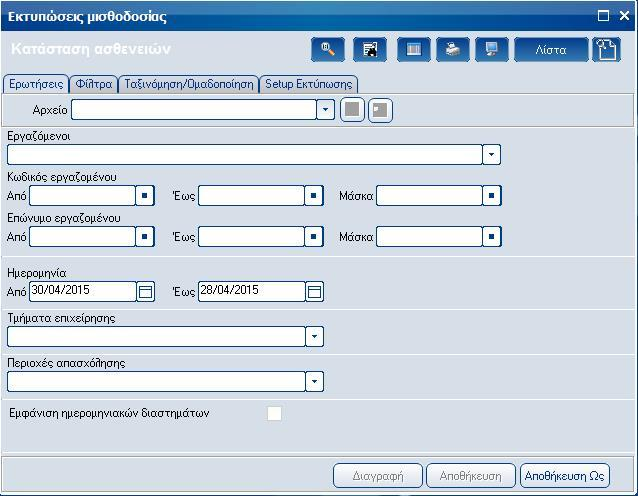Click Κωδικός εργαζομένου Έως input field
The image size is (638, 496).
[251, 196]
